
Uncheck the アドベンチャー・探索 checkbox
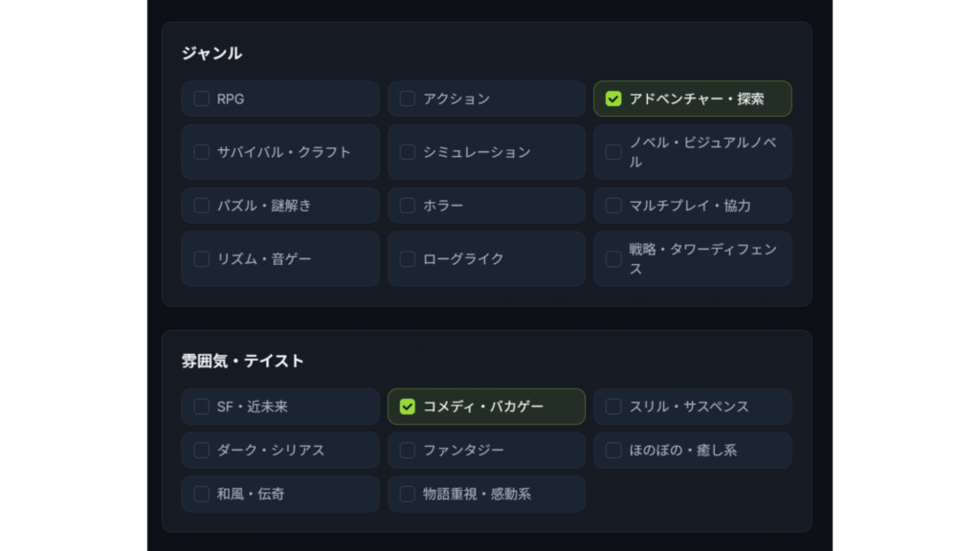[613, 99]
